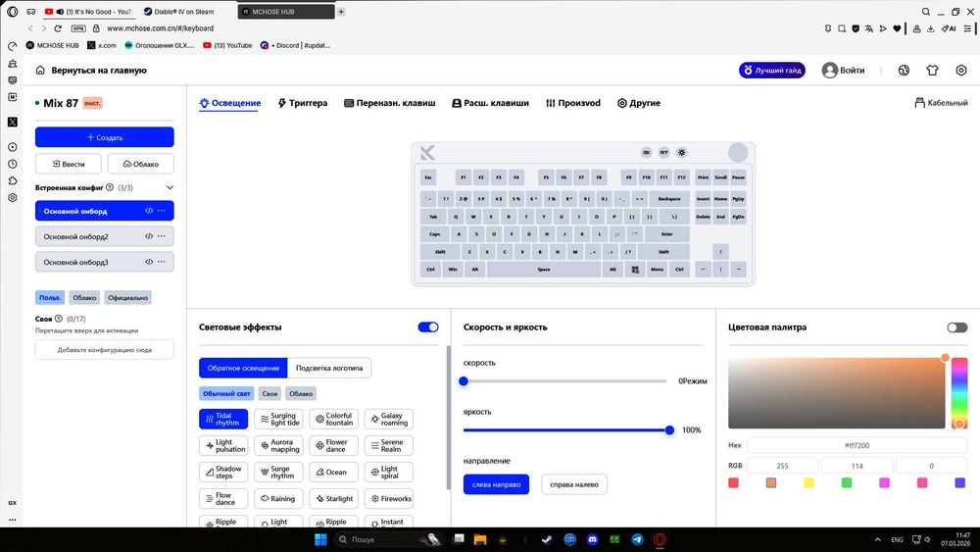The image size is (980, 552).
Task: Click help icon next to Своя
Action: 59,319
